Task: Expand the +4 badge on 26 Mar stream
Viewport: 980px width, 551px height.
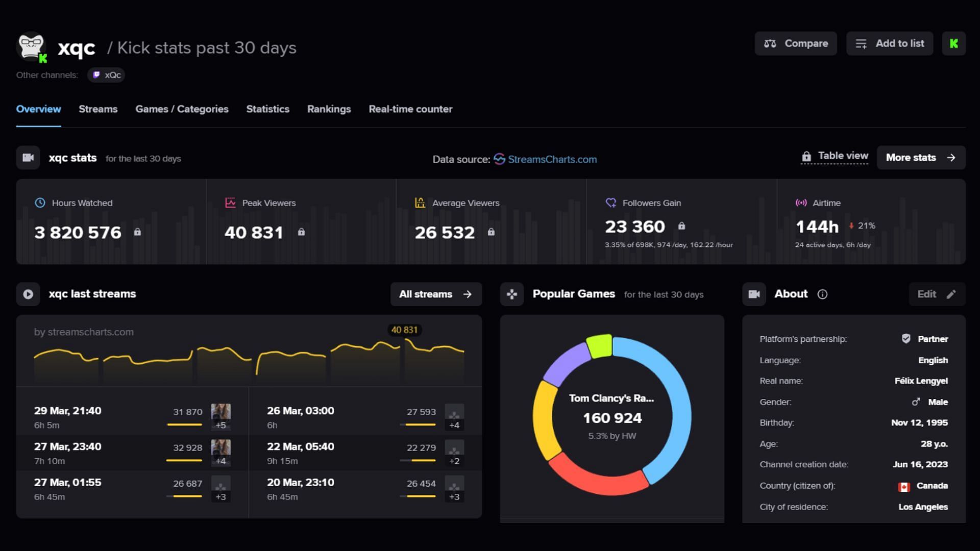Action: pos(454,425)
